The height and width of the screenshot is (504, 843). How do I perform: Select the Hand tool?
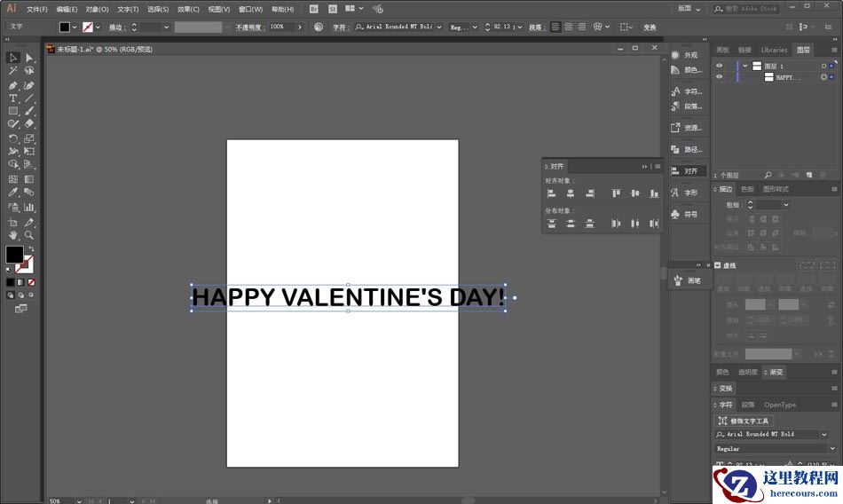pos(13,235)
